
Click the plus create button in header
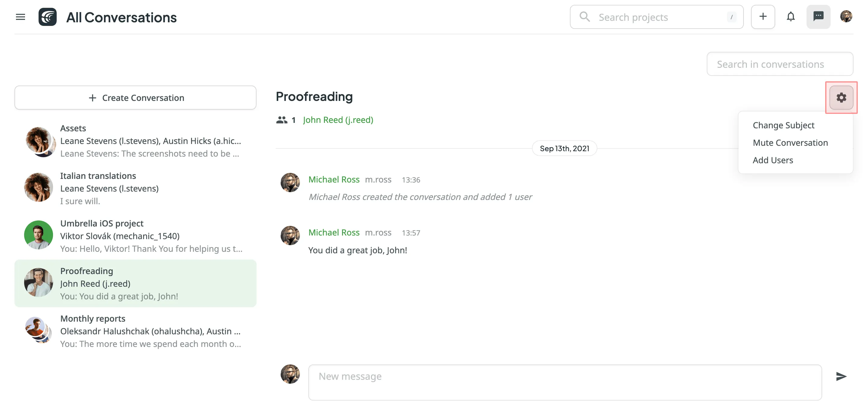click(x=763, y=17)
